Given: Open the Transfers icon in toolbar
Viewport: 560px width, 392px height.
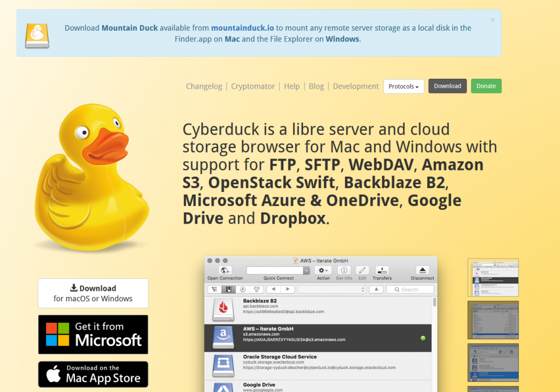Looking at the screenshot, I should point(382,270).
